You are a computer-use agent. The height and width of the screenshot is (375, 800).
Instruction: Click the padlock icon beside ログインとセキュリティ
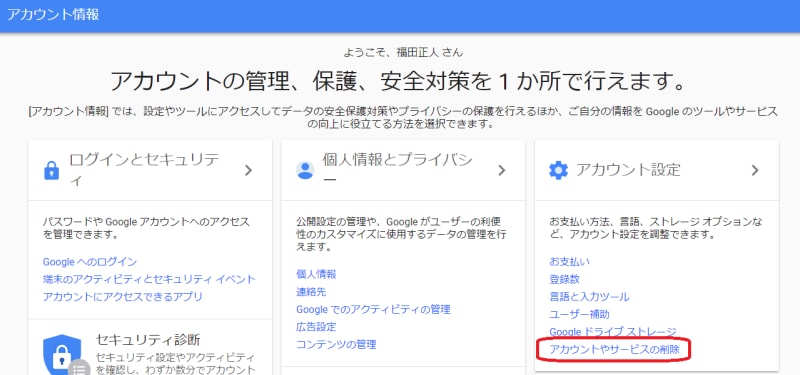point(52,170)
